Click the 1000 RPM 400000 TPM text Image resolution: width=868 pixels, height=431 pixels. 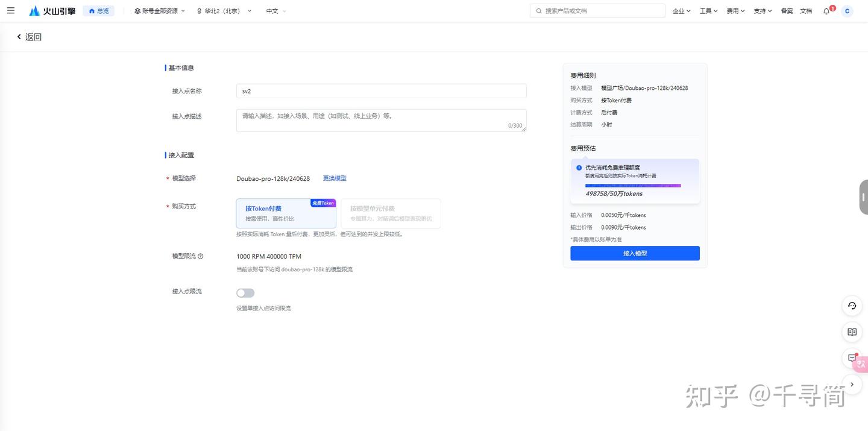click(x=269, y=256)
